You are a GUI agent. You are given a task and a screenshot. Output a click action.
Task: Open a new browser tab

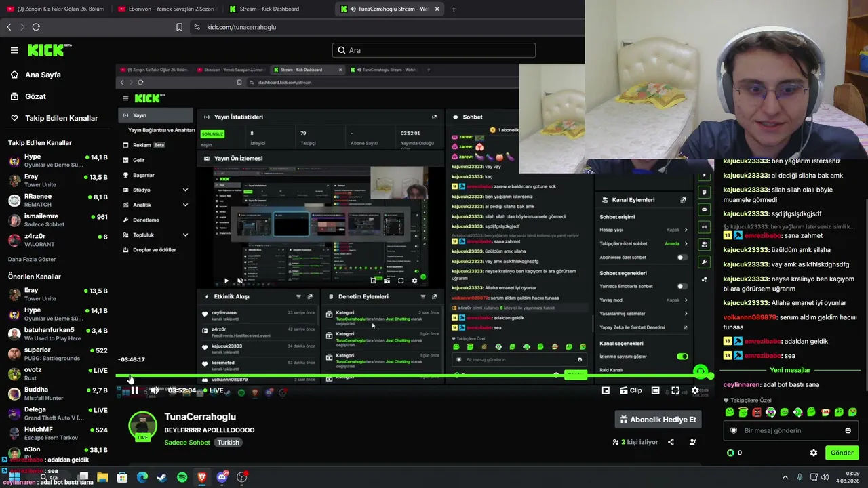(454, 9)
